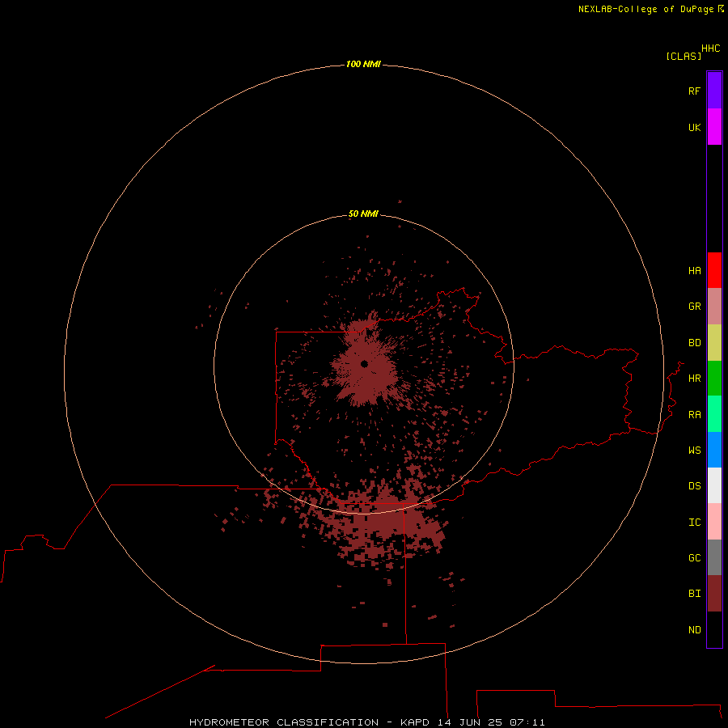This screenshot has height=728, width=728.
Task: Click the radar site center dot
Action: pyautogui.click(x=364, y=364)
